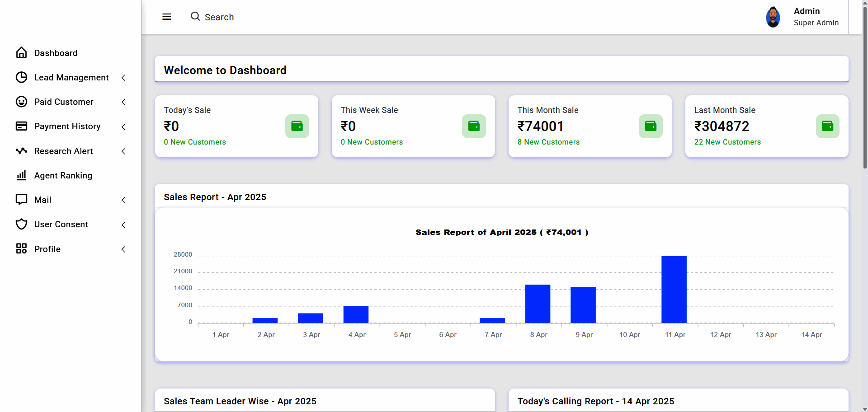Click the search magnifier icon
This screenshot has width=868, height=412.
point(195,17)
